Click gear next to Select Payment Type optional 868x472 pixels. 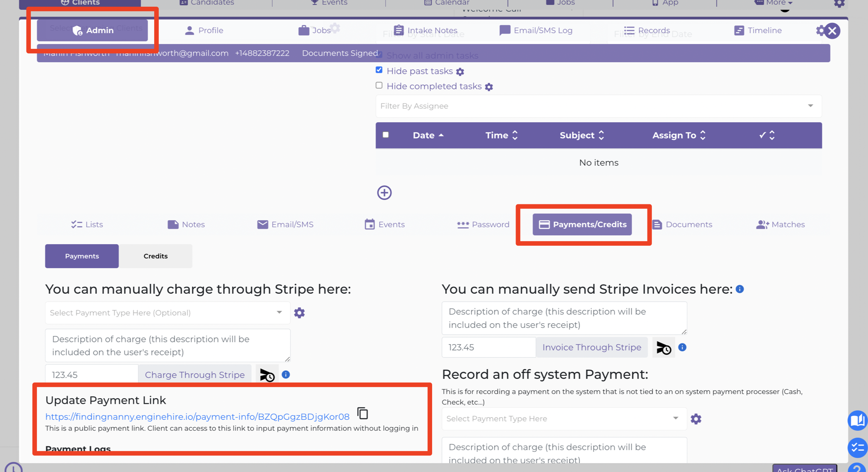pos(299,313)
